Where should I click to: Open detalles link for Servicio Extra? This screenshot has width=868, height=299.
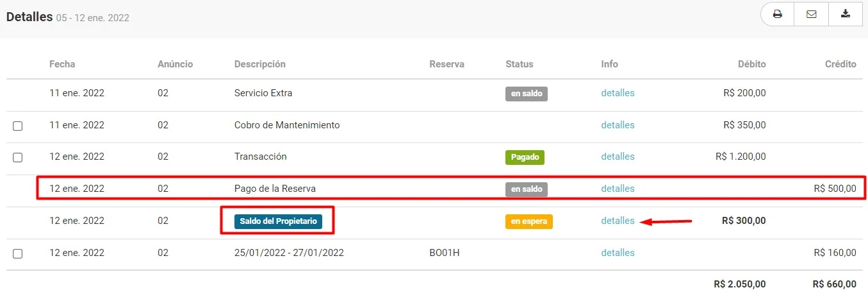(618, 93)
